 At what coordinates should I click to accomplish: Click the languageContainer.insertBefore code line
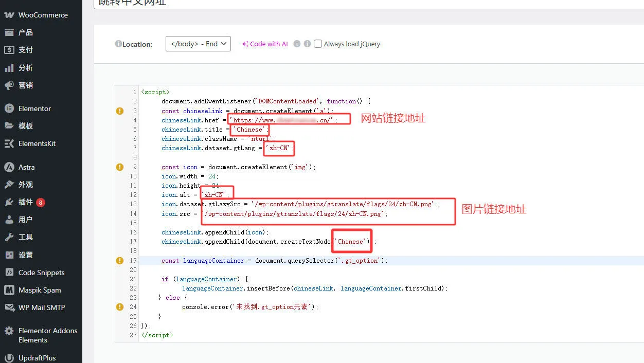click(315, 288)
